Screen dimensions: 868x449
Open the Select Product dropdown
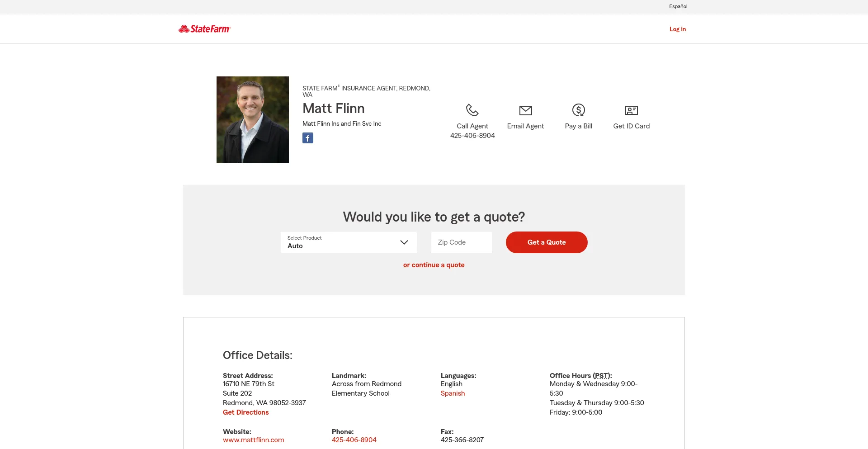click(x=348, y=242)
